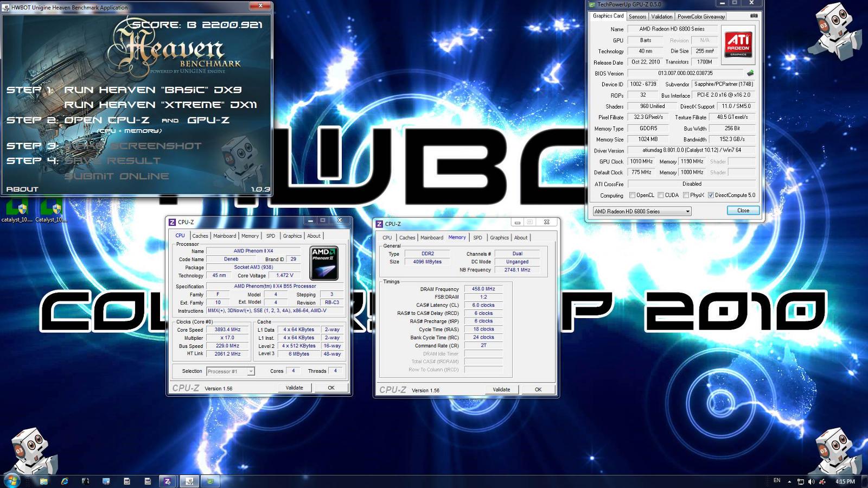Show hidden tray icons arrow
The image size is (868, 488).
[789, 481]
